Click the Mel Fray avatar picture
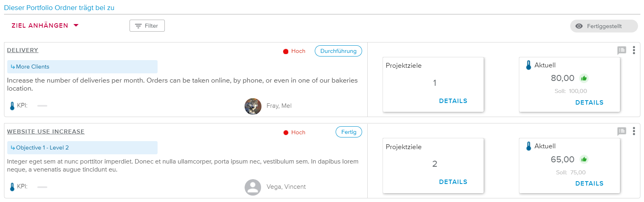This screenshot has height=202, width=644. (x=253, y=106)
